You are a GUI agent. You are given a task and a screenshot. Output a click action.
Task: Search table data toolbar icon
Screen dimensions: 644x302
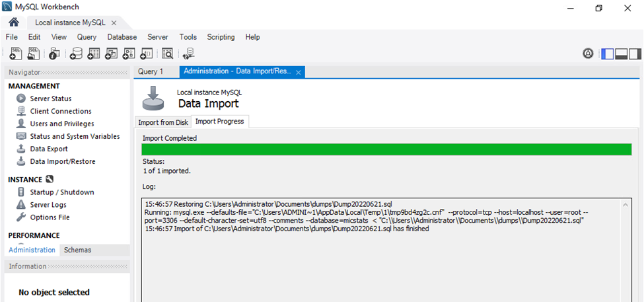168,54
